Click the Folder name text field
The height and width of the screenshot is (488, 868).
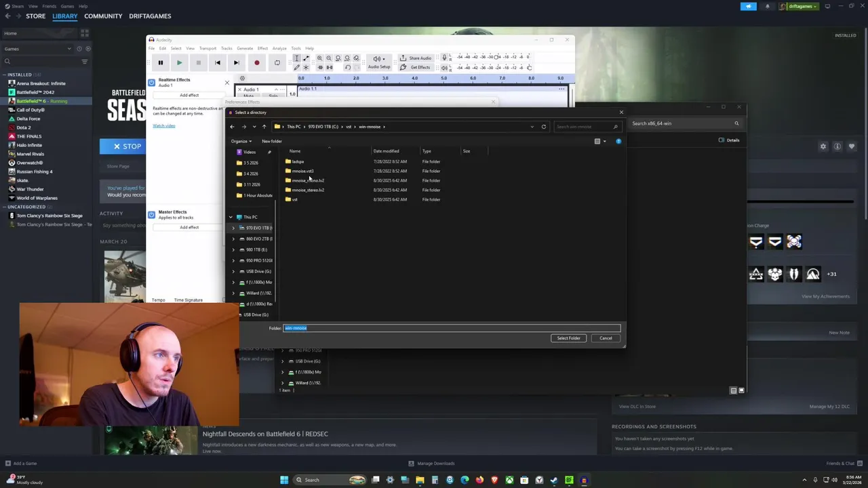coord(452,328)
